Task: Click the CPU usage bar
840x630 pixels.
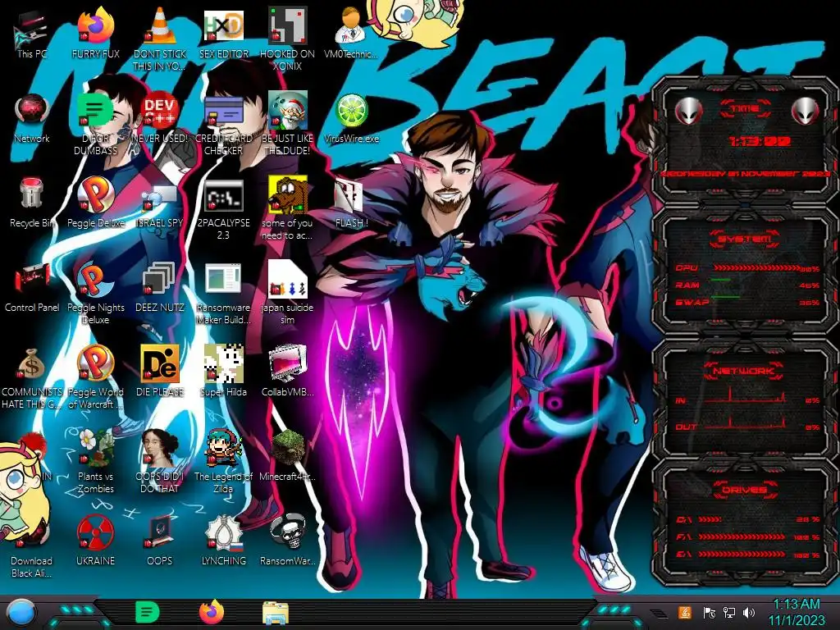Action: pos(756,268)
